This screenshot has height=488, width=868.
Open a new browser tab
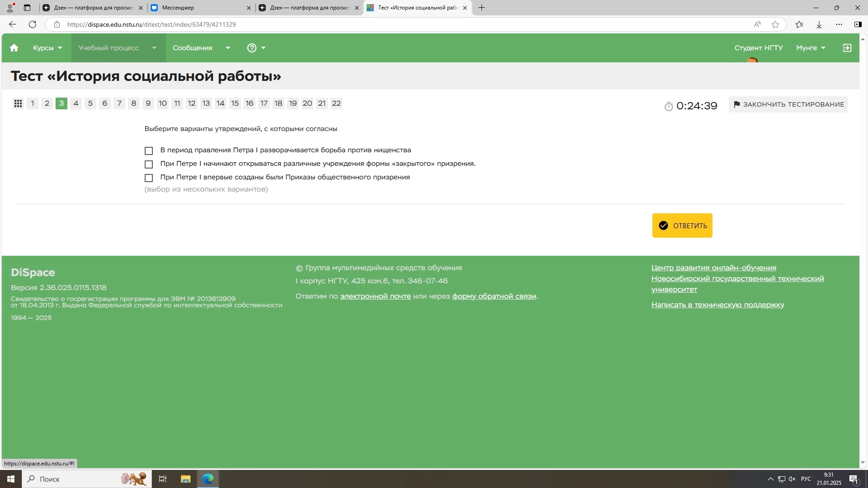[x=481, y=8]
